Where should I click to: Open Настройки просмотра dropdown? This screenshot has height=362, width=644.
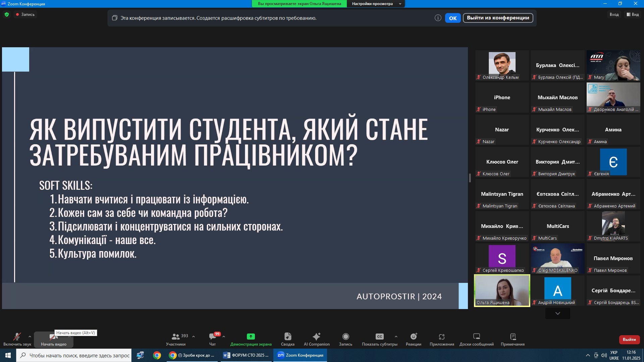point(376,4)
